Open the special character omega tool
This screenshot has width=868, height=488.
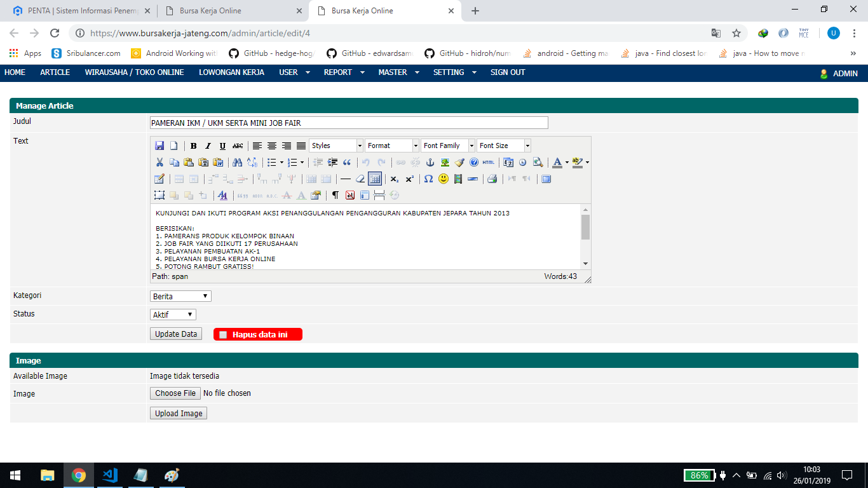click(428, 179)
